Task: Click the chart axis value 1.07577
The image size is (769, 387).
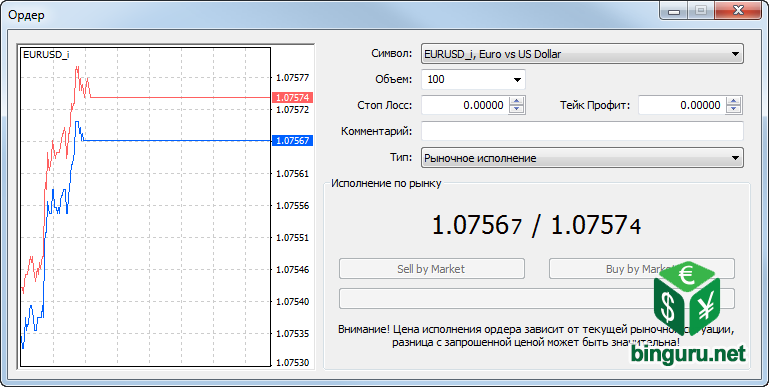Action: [293, 77]
